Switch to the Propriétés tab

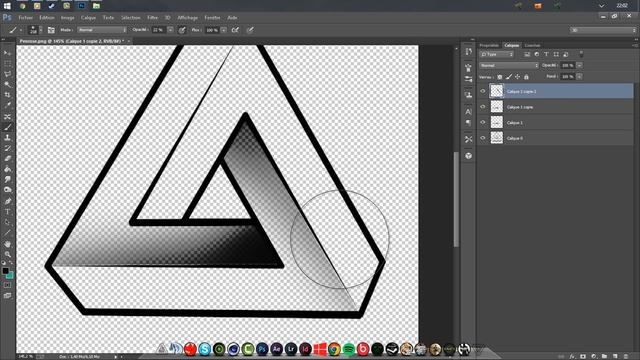(489, 45)
